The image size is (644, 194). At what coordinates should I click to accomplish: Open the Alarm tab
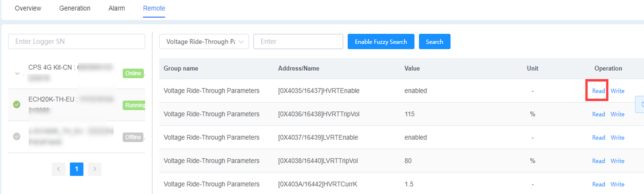[117, 8]
